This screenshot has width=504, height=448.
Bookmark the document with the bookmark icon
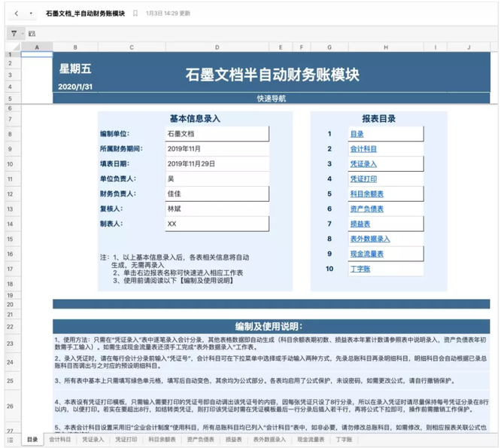point(135,14)
